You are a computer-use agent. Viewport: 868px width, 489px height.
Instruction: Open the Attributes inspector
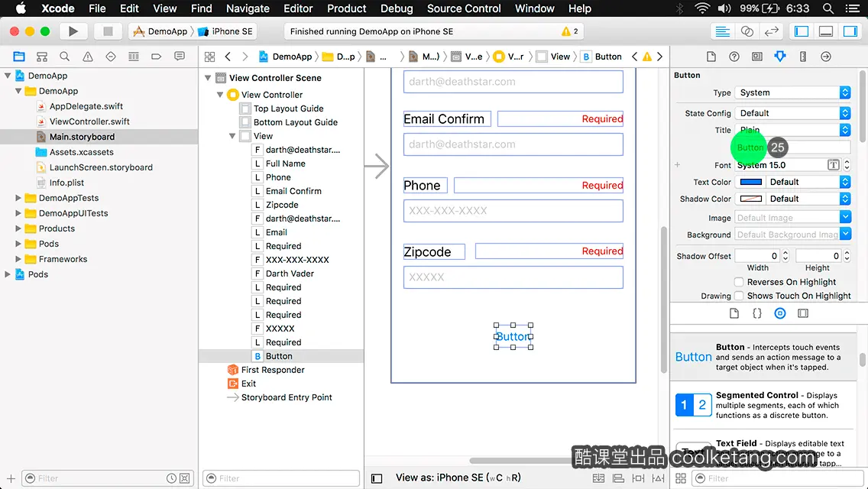(780, 57)
